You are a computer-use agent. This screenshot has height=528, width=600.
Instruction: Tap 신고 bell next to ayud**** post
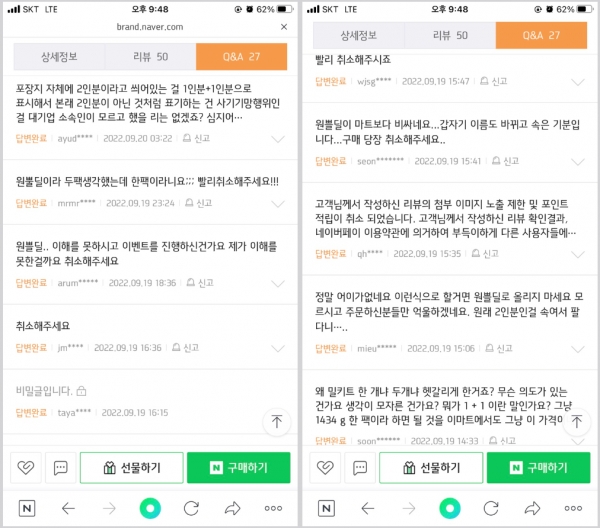[196, 138]
